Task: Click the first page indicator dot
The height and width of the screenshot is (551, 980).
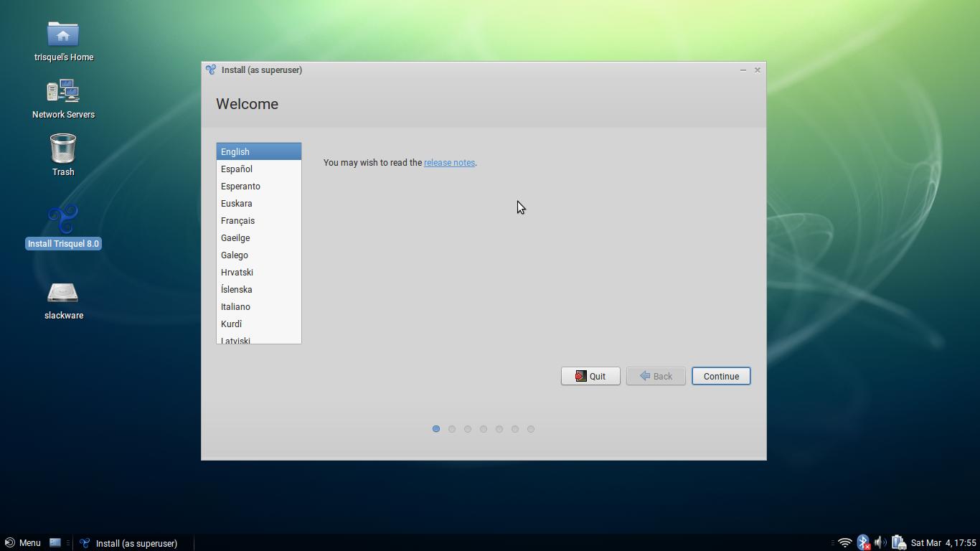Action: tap(436, 428)
